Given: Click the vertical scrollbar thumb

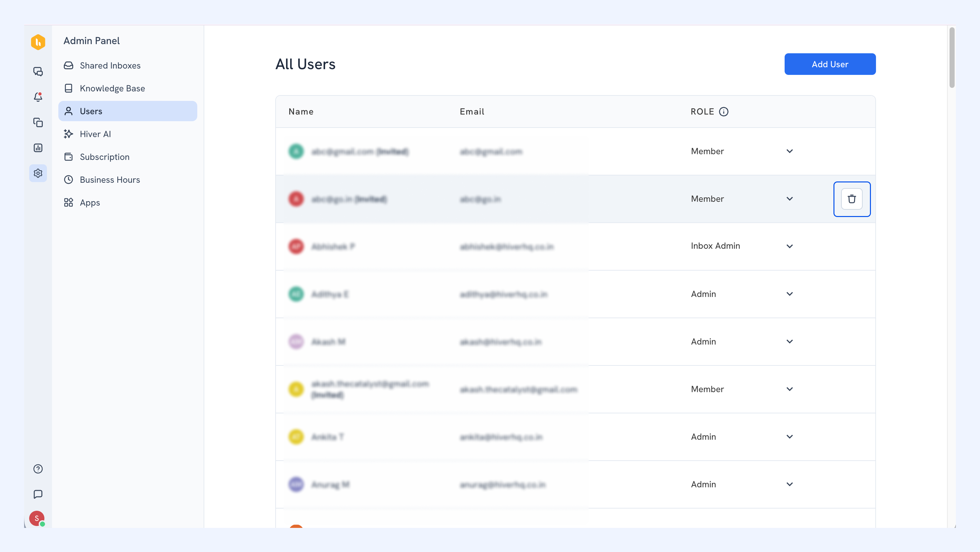Looking at the screenshot, I should coord(952,57).
